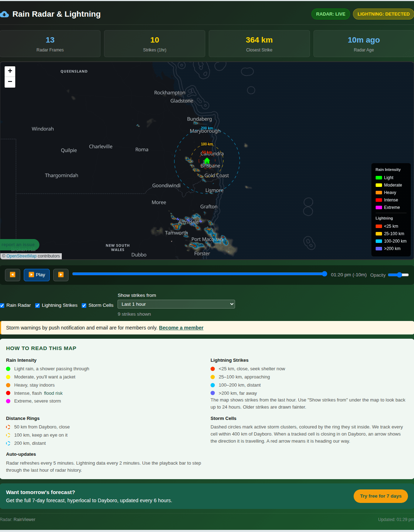Click the Windorah map label
This screenshot has height=532, width=414.
[43, 129]
